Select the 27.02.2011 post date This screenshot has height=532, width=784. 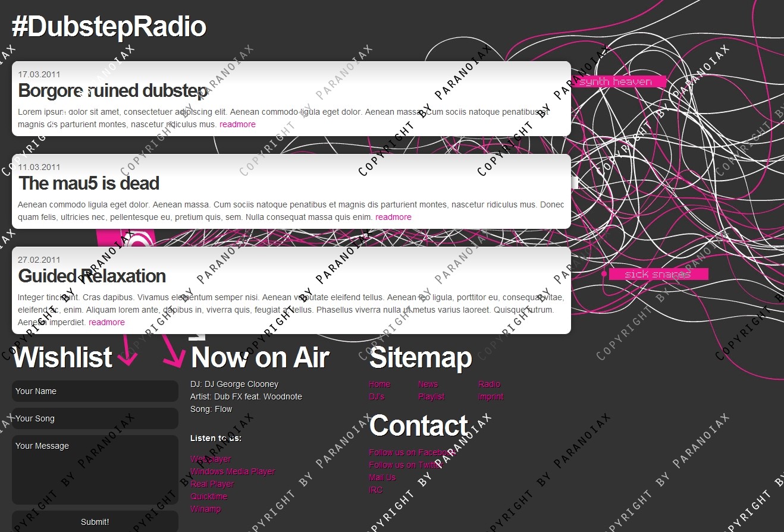pyautogui.click(x=39, y=260)
